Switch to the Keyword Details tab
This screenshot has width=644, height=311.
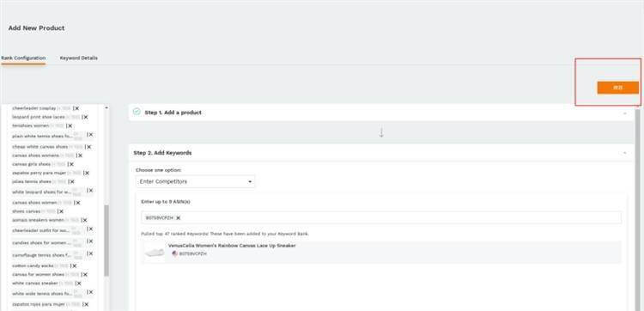pos(79,58)
